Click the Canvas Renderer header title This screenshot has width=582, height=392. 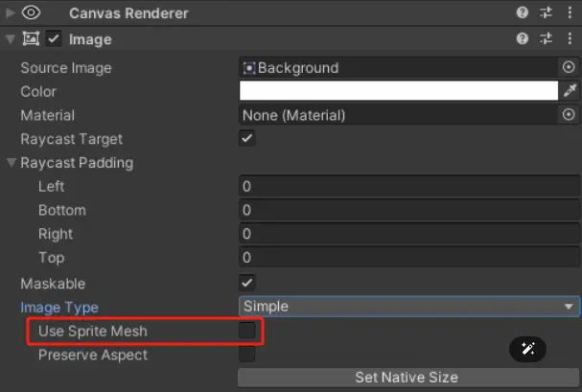[128, 13]
